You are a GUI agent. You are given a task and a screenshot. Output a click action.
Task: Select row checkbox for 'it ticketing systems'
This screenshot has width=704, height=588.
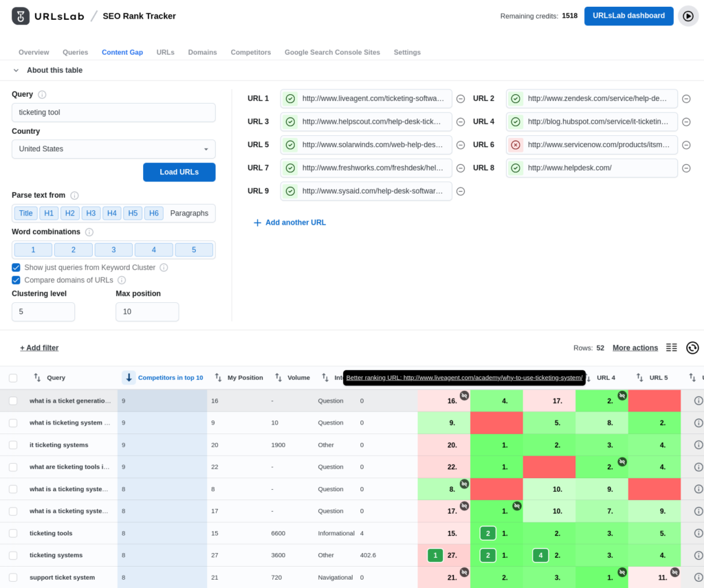13,445
